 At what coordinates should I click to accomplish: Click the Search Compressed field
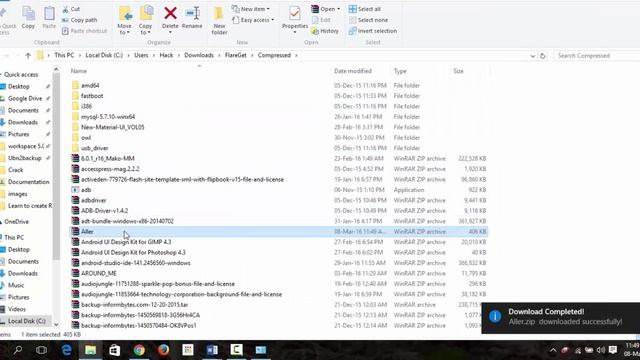[597, 56]
